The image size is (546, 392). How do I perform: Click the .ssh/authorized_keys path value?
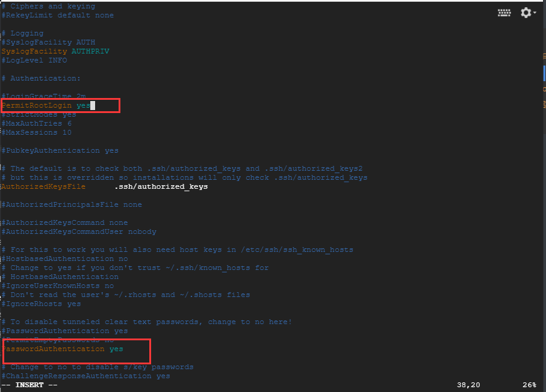click(161, 186)
